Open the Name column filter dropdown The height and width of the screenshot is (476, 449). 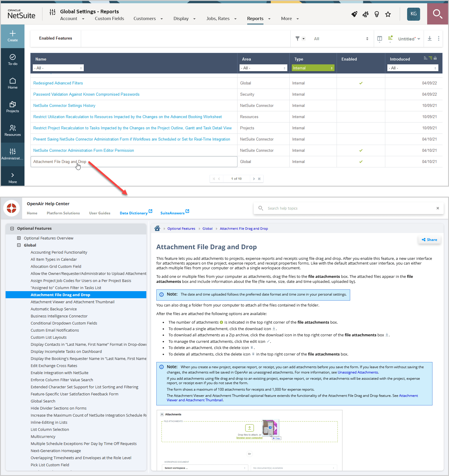pos(58,68)
